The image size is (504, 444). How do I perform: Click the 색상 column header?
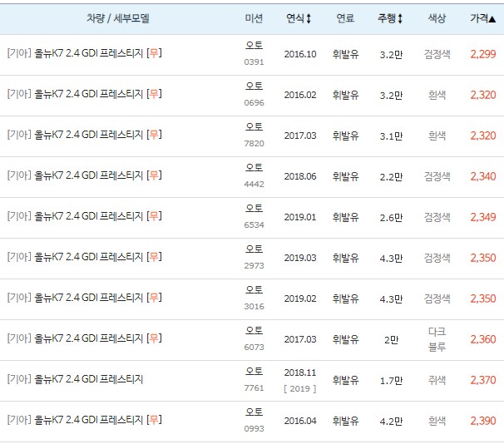coord(437,18)
